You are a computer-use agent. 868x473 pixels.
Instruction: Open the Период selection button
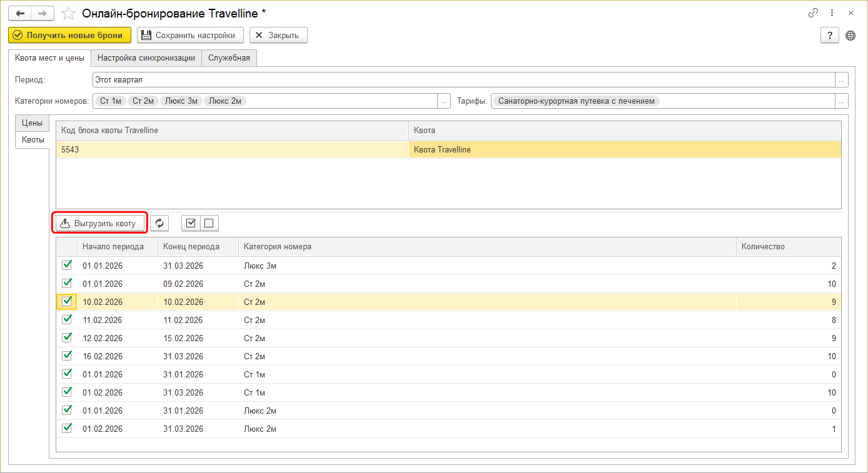tap(842, 80)
